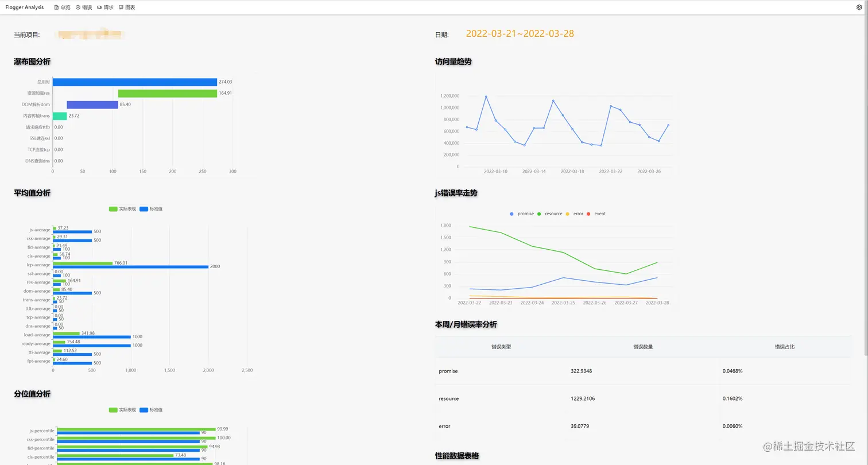868x465 pixels.
Task: Open the settings gear icon
Action: (859, 7)
